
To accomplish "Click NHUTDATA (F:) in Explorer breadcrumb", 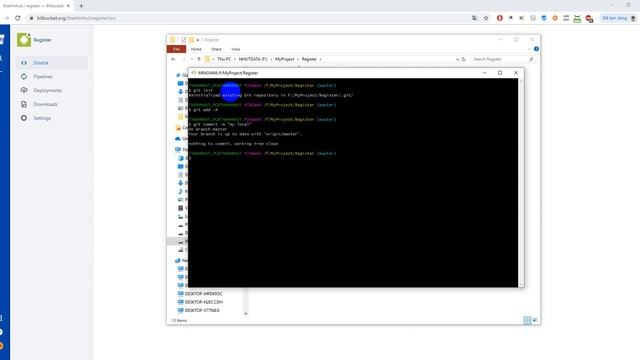I will pyautogui.click(x=253, y=59).
